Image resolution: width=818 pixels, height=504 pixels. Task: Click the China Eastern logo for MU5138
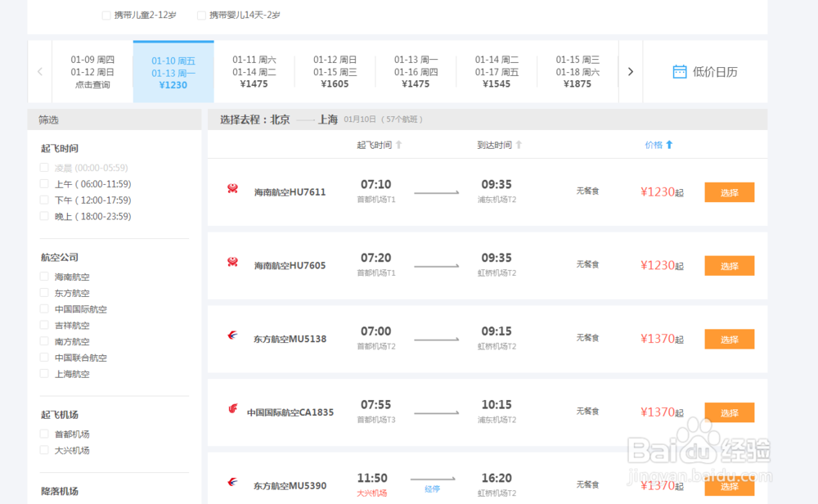pyautogui.click(x=232, y=335)
